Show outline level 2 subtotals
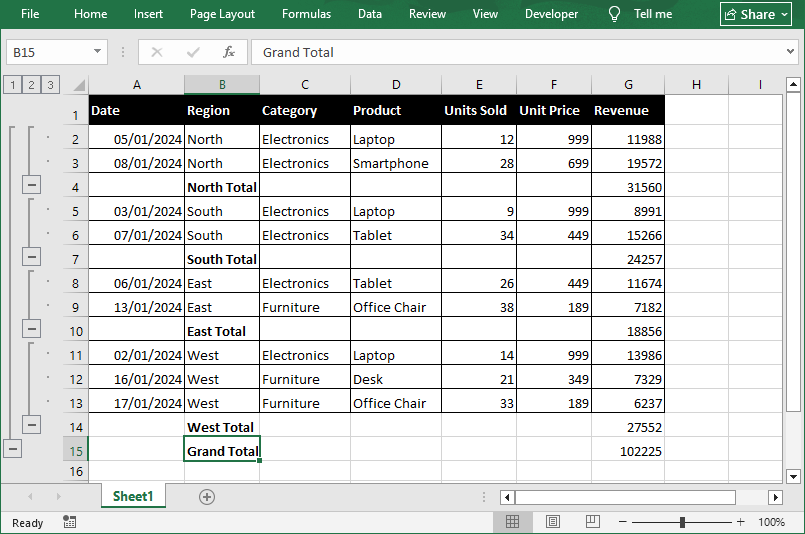The height and width of the screenshot is (534, 805). (31, 85)
